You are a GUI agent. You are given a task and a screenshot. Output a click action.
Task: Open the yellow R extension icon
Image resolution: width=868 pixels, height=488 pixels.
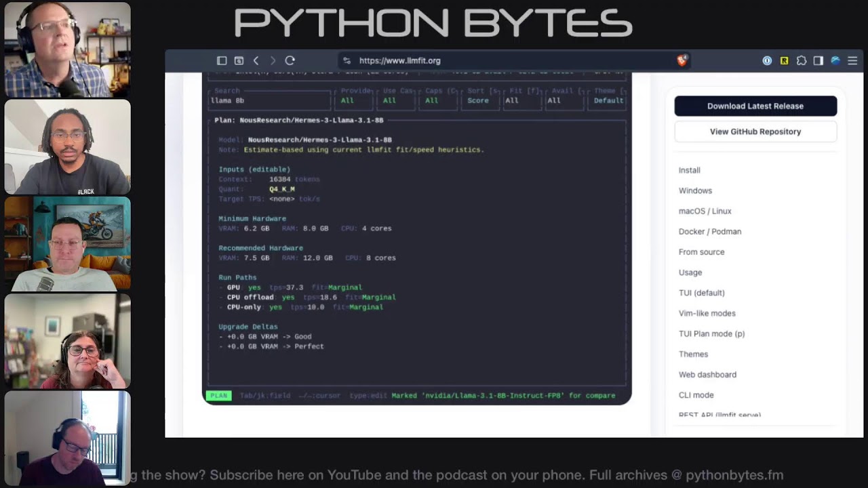(x=784, y=60)
